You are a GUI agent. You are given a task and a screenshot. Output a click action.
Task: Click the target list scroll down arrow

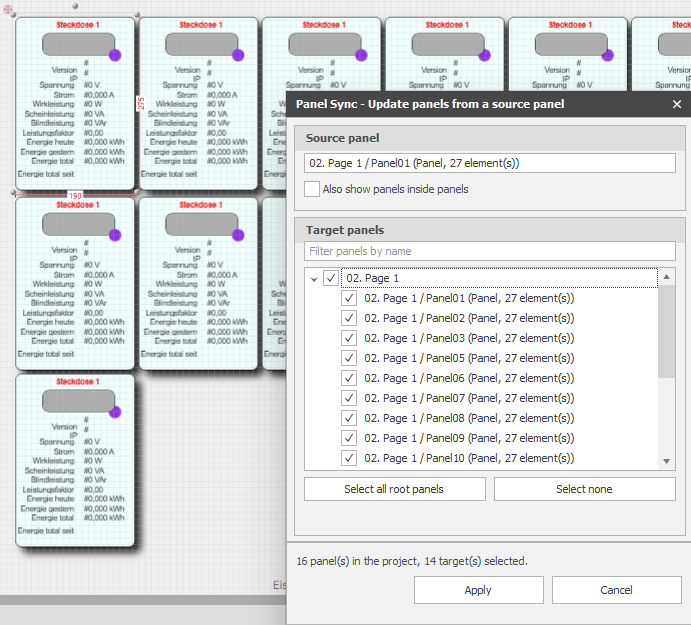[667, 461]
